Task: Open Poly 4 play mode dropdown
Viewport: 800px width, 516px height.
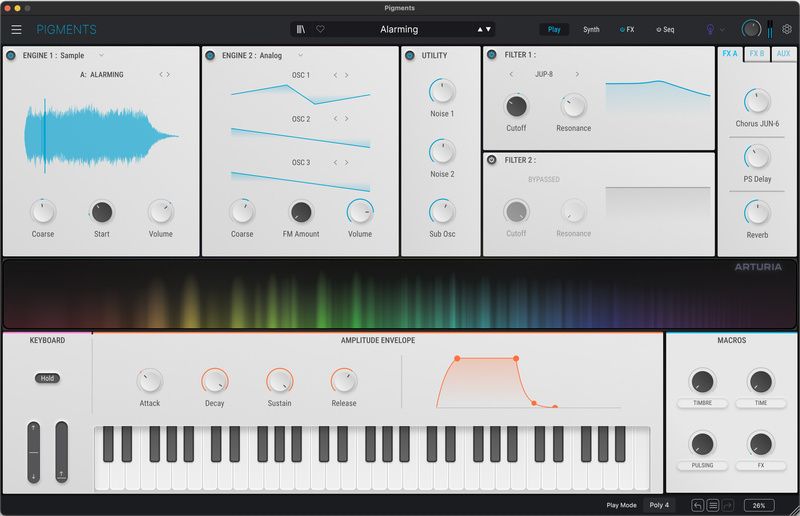Action: click(659, 505)
